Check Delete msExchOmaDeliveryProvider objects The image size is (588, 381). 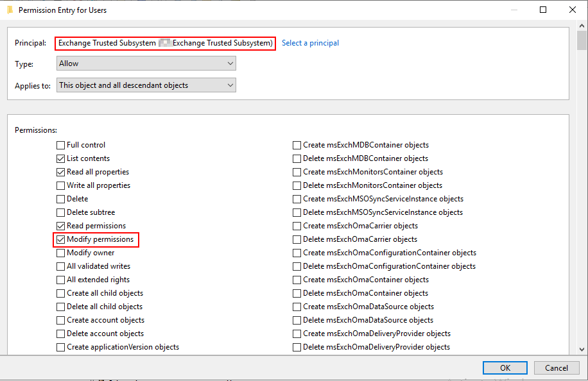point(297,347)
